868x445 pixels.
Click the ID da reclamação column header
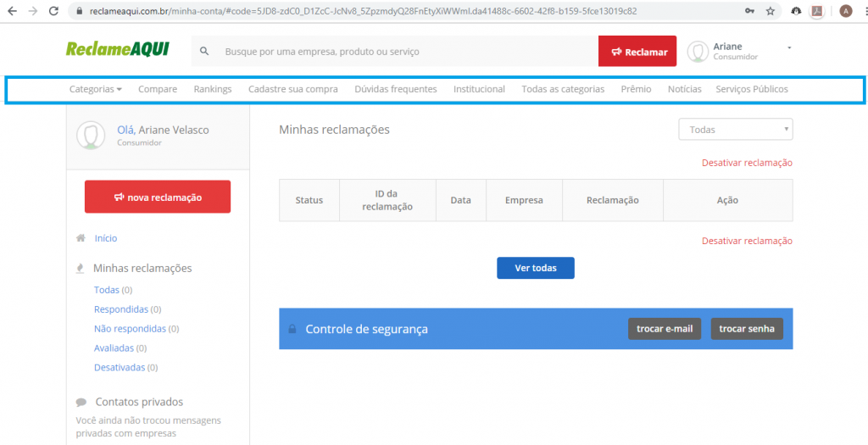pos(387,200)
